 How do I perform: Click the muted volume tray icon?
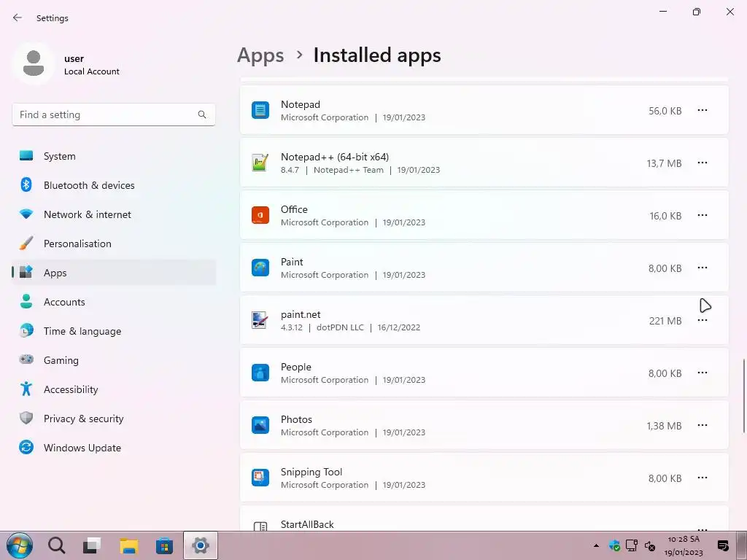tap(650, 546)
